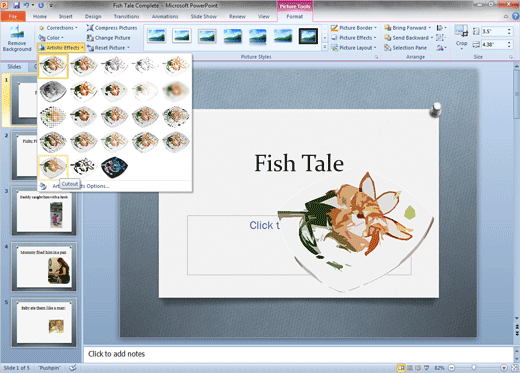The width and height of the screenshot is (520, 373).
Task: Open the Picture Layout dropdown
Action: coord(354,48)
